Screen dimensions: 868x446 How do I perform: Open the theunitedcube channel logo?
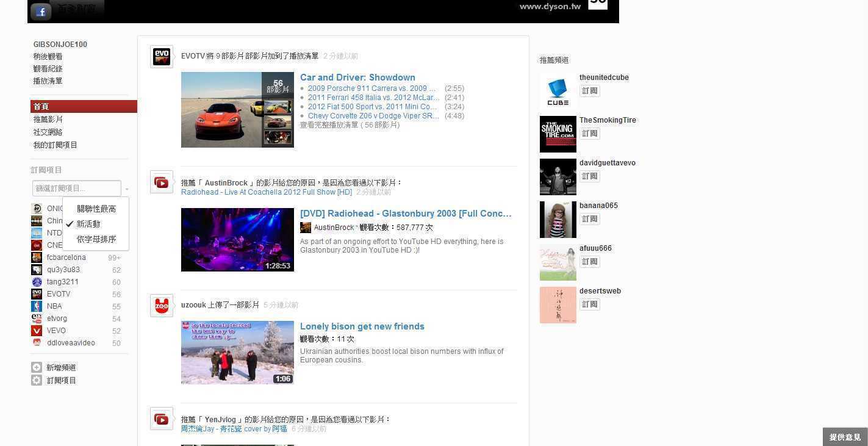(558, 92)
